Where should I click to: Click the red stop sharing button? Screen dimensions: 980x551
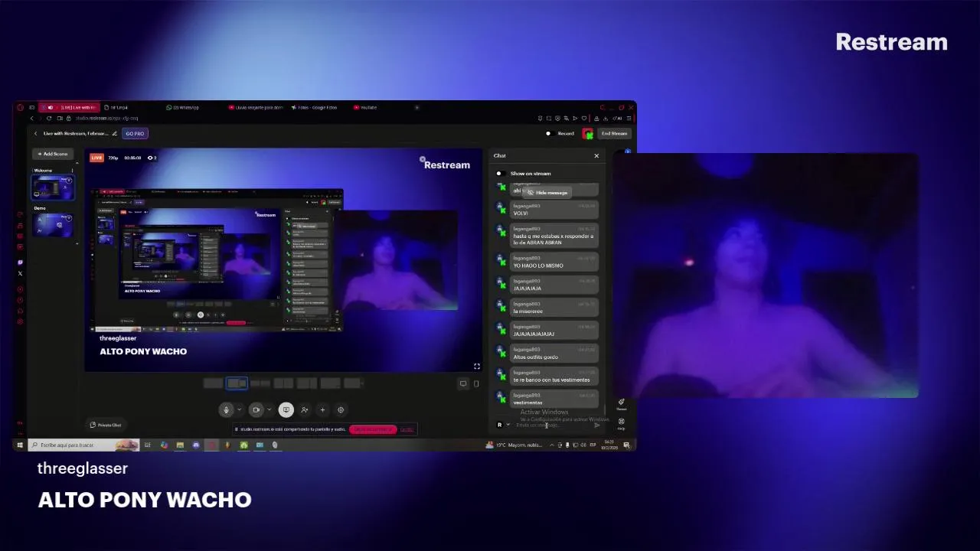[373, 429]
